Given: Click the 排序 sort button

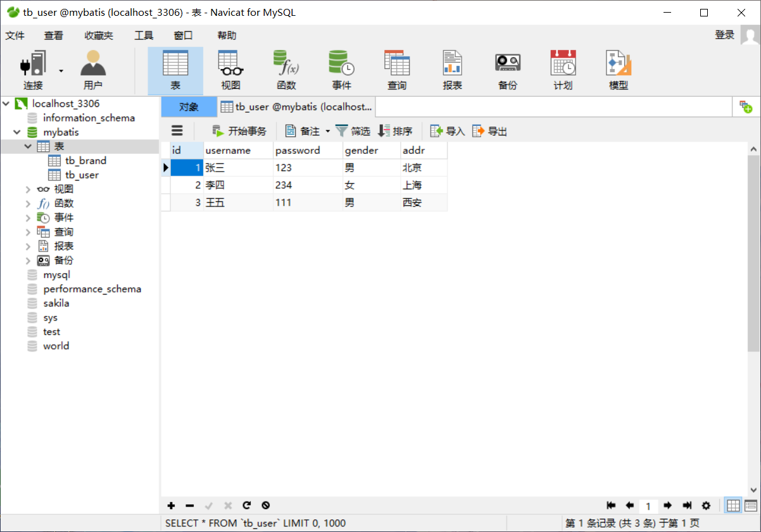Looking at the screenshot, I should 395,131.
